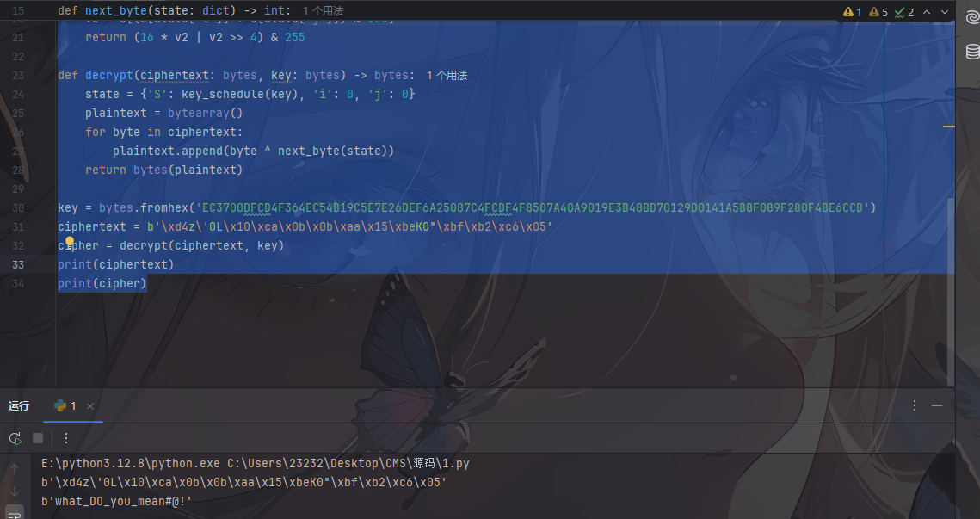Viewport: 980px width, 519px height.
Task: Show the single warning inspection indicator
Action: point(853,12)
